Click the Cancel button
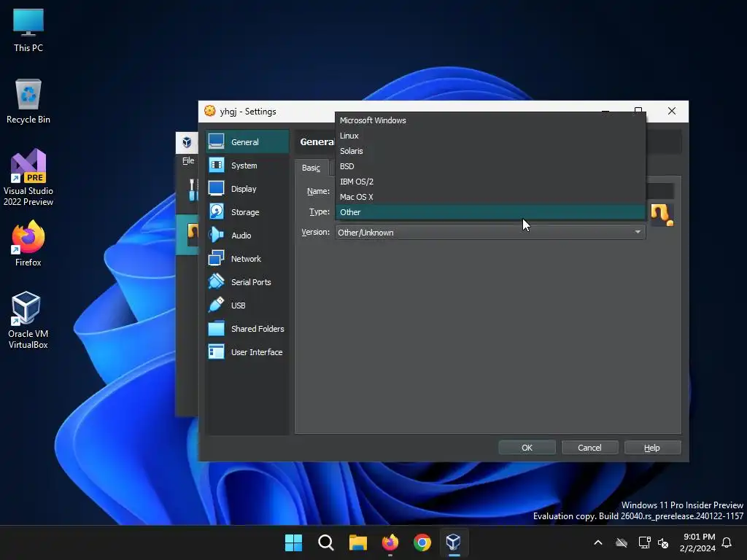The width and height of the screenshot is (747, 560). coord(589,448)
